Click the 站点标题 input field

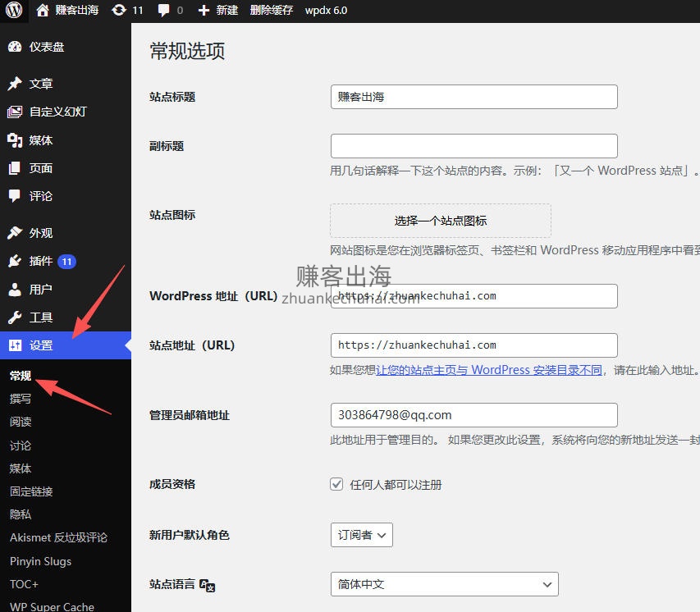click(474, 97)
